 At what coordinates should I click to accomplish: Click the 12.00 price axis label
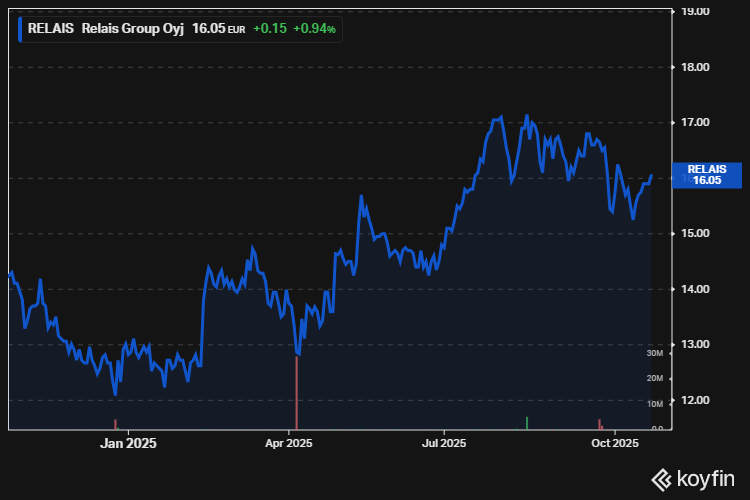click(695, 400)
